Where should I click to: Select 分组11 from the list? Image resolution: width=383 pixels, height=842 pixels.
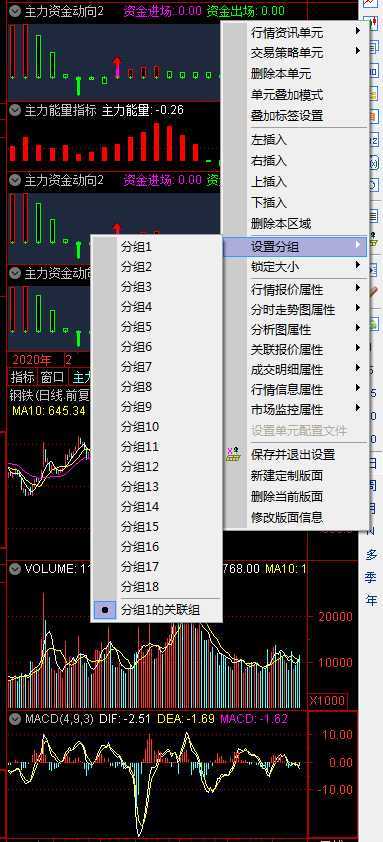tap(157, 447)
